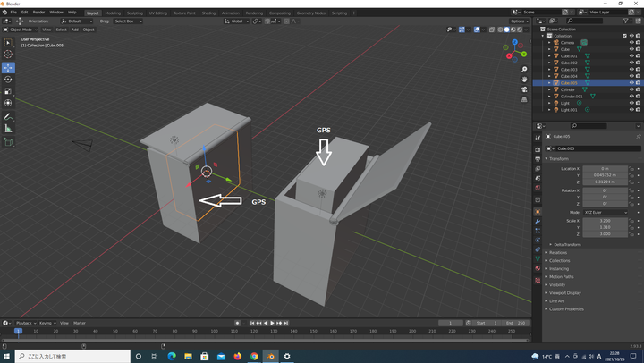
Task: Click the Options button in the viewport header
Action: tap(520, 21)
